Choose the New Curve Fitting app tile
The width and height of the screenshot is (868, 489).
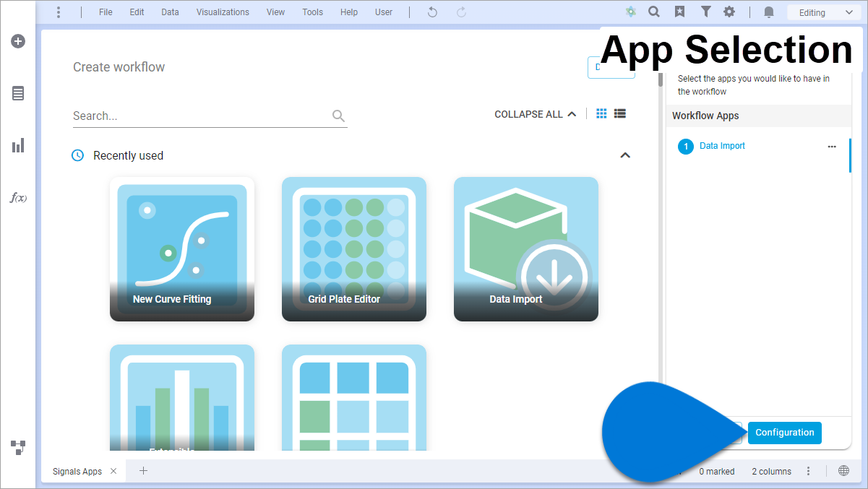point(182,249)
